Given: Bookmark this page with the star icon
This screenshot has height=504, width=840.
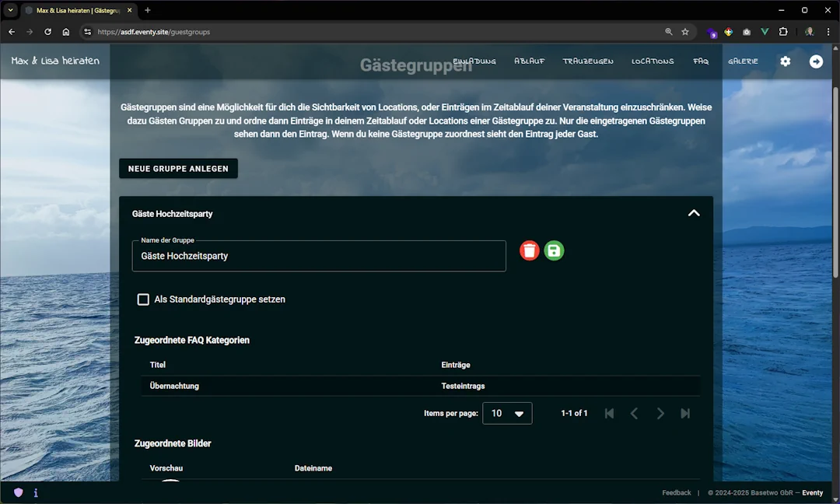Looking at the screenshot, I should (x=685, y=32).
